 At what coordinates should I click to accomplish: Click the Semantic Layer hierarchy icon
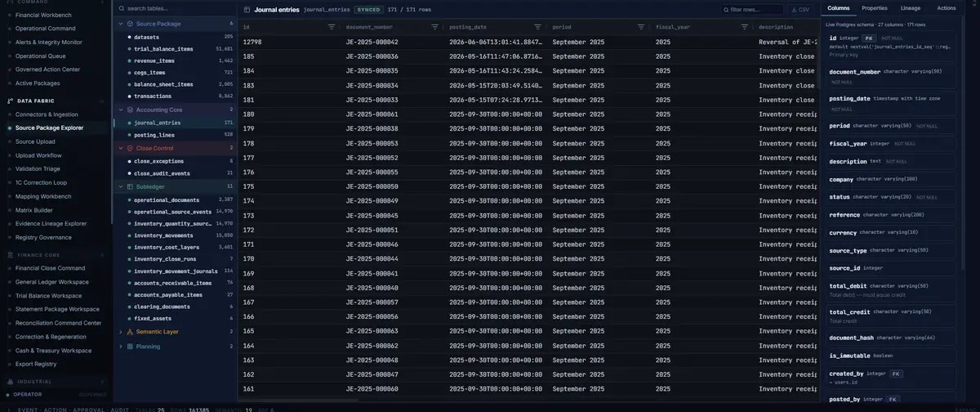pos(130,332)
